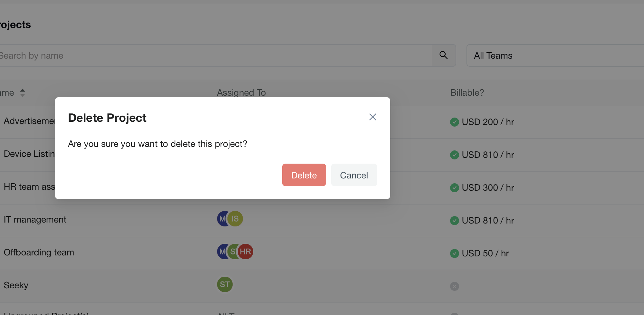Click the green billable check for USD 200
Image resolution: width=644 pixels, height=315 pixels.
coord(454,122)
